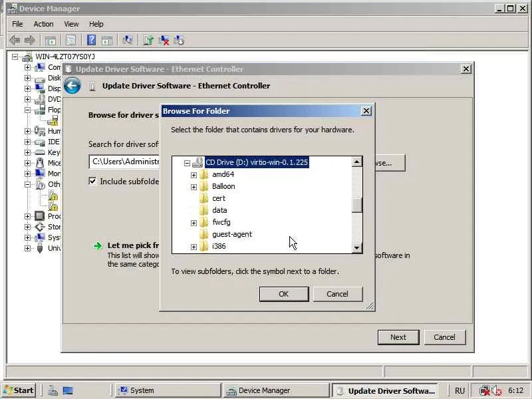This screenshot has height=399, width=532.
Task: Click the network status tray icon with red X
Action: point(484,390)
